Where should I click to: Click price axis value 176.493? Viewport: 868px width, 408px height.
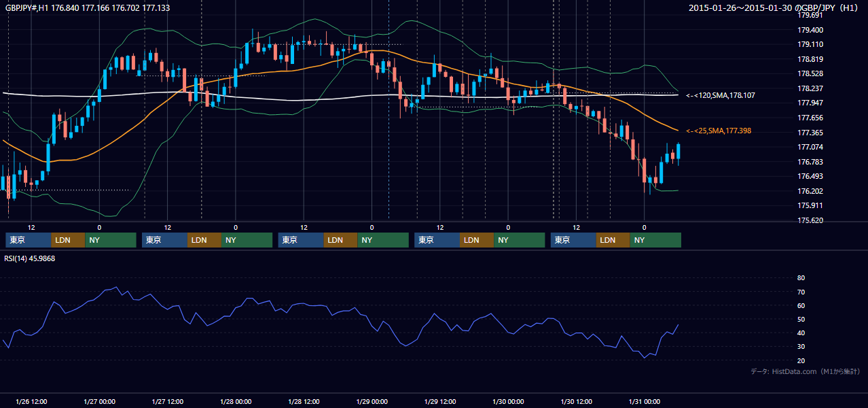point(810,177)
